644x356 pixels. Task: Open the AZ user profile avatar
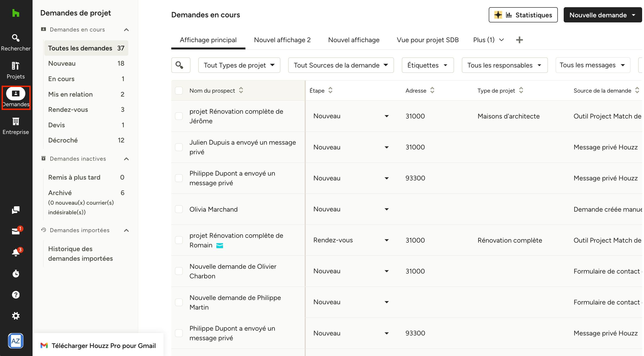16,341
